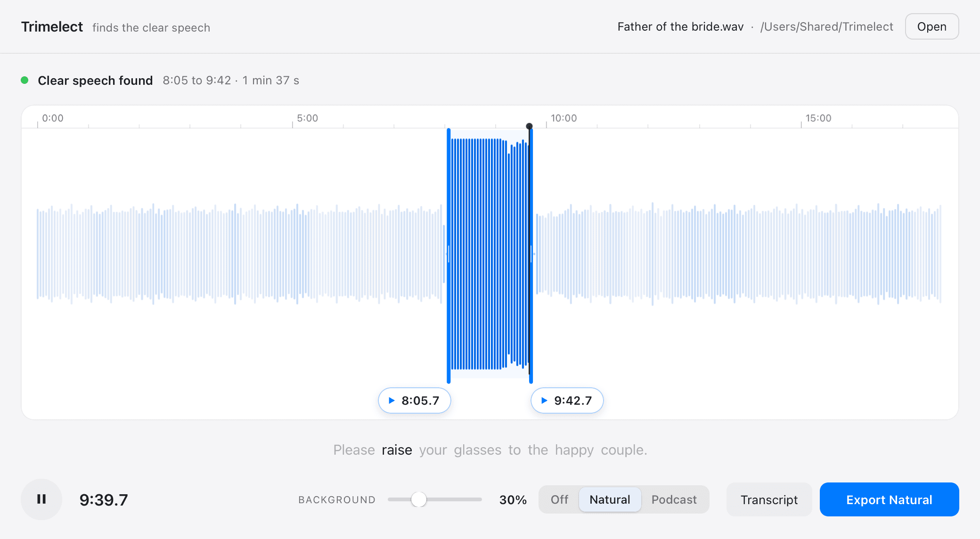
Task: Click the "8:05 to 9:42 · 1 min 37 s" range text
Action: pyautogui.click(x=231, y=81)
